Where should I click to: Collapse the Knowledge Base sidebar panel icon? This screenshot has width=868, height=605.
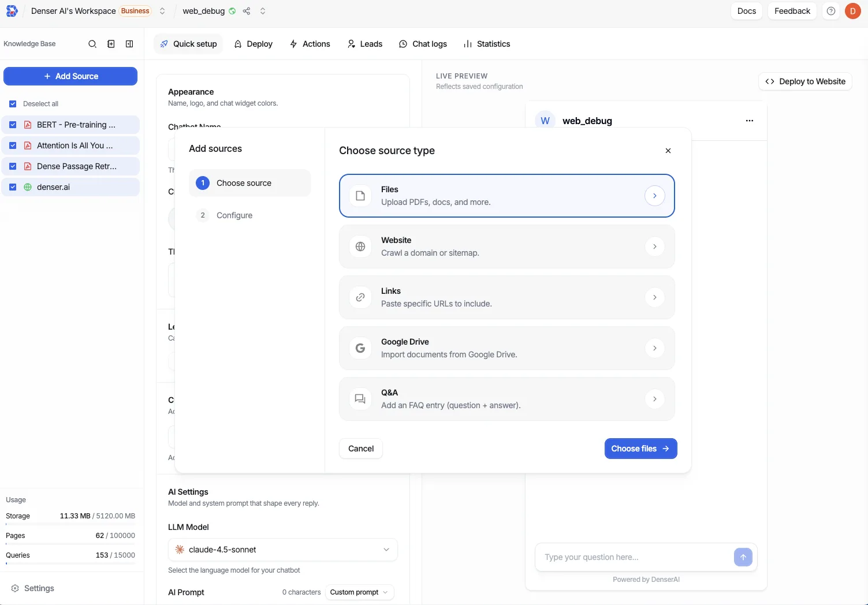coord(129,44)
